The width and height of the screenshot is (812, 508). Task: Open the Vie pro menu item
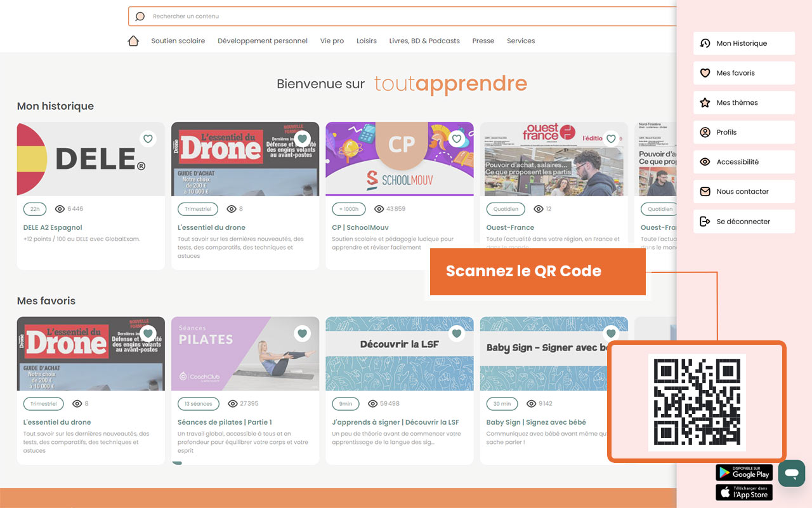332,40
